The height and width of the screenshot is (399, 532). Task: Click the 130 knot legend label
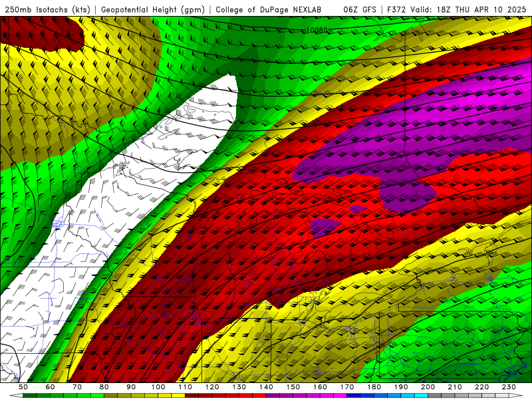[x=239, y=387]
